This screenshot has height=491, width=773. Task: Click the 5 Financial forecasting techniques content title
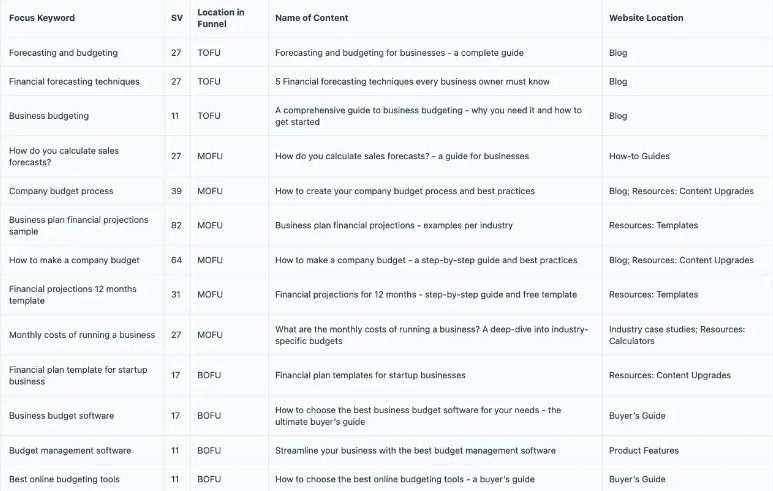coord(412,81)
